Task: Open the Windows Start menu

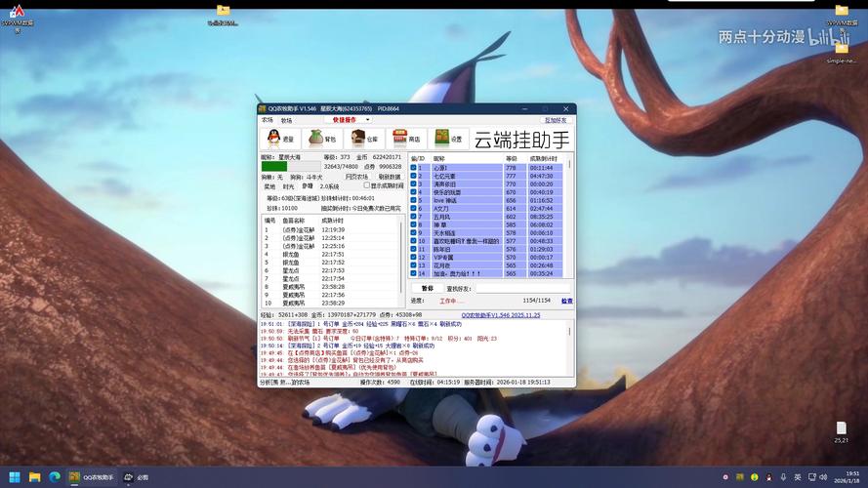Action: click(15, 477)
